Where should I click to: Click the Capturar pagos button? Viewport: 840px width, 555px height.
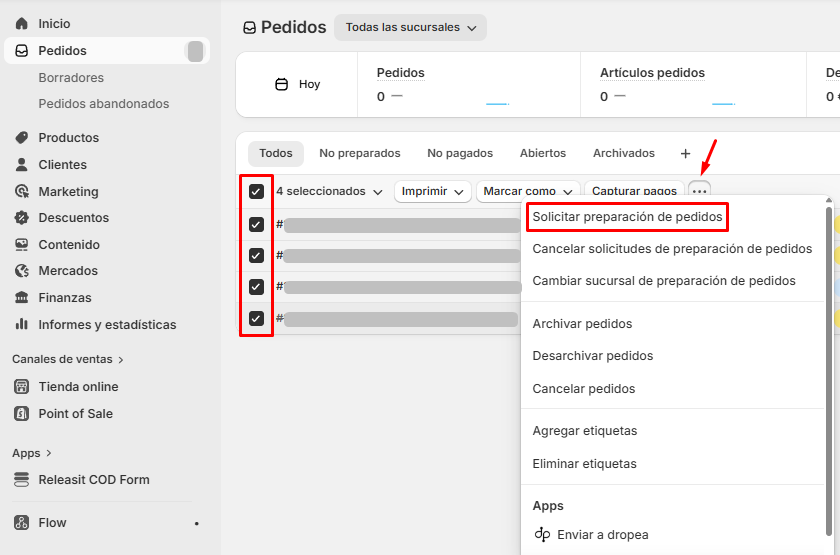coord(634,191)
